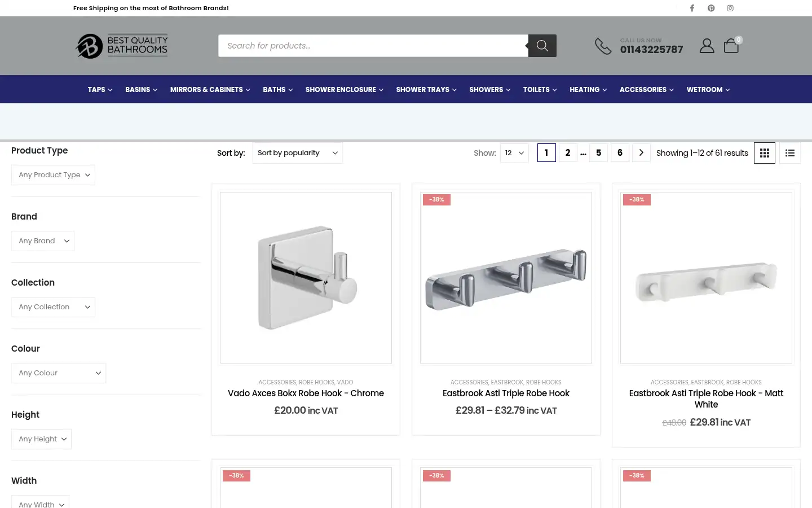Open the Toilets menu
Viewport: 812px width, 508px height.
point(540,89)
